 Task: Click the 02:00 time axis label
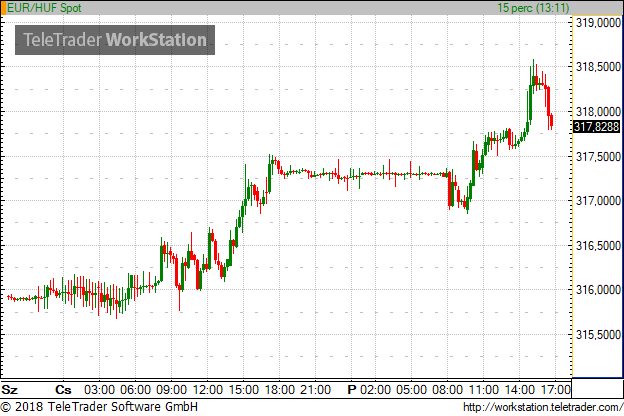coord(375,389)
